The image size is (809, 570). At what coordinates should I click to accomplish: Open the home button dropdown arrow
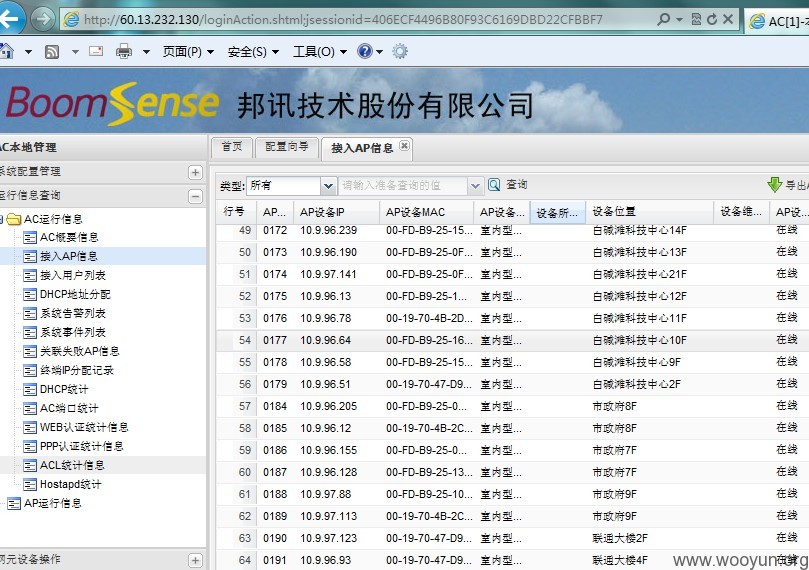(x=28, y=52)
